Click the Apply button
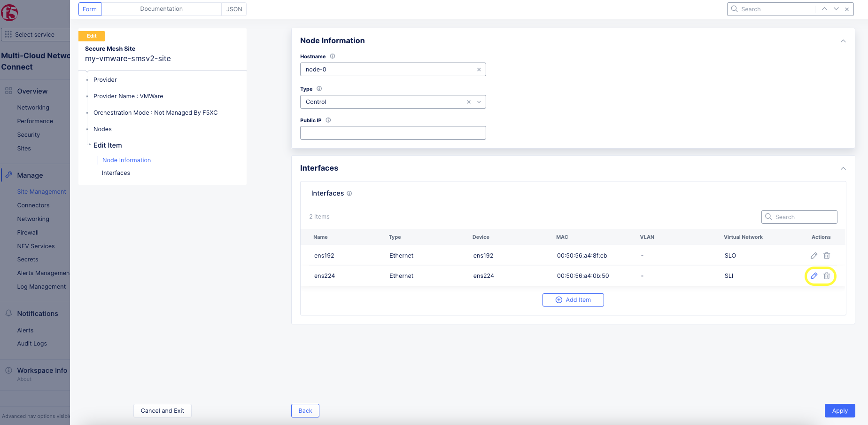The height and width of the screenshot is (425, 868). 840,410
